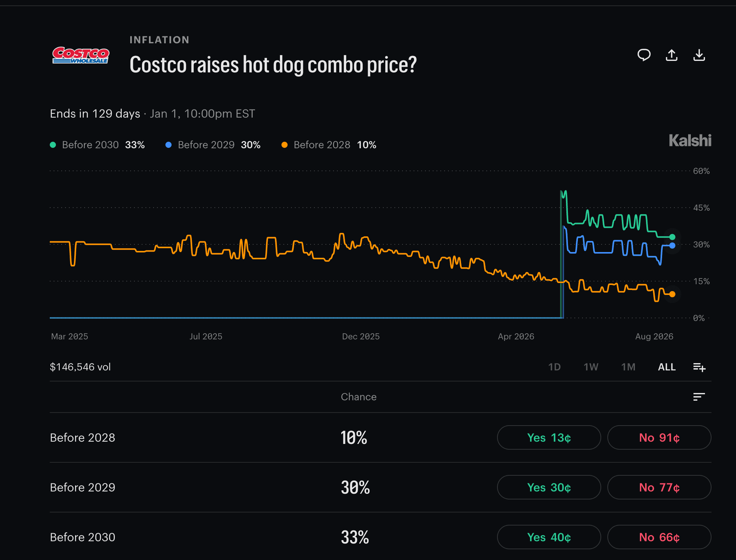Click the INFLATION category link
736x560 pixels.
point(159,40)
